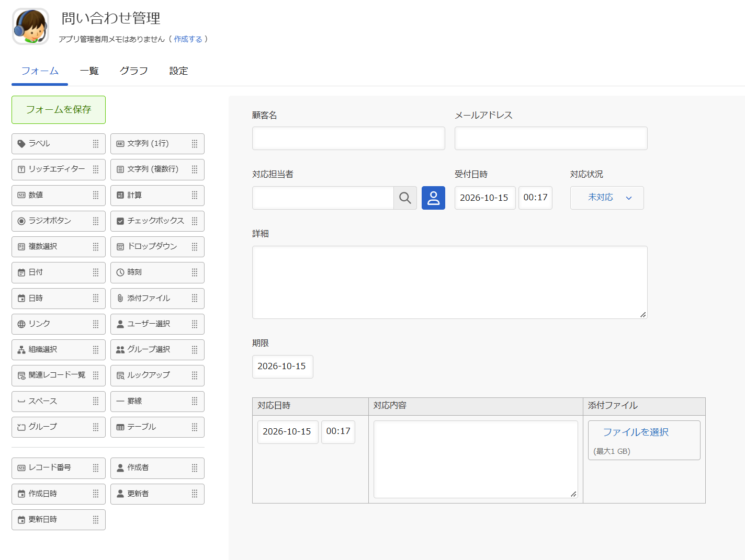Select the ラベル field element

pos(59,144)
